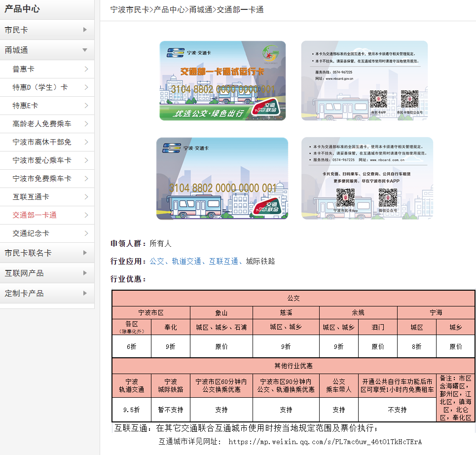The width and height of the screenshot is (476, 455).
Task: Click the chevron beside 交通部一卡通
Action: [86, 215]
